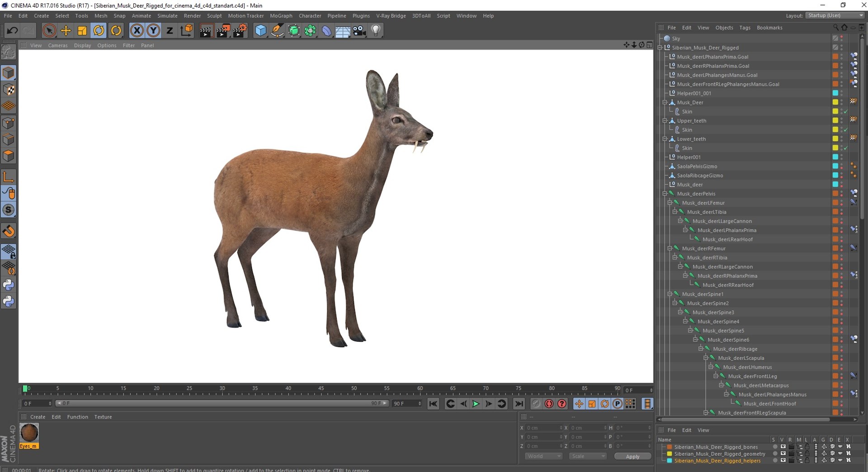The height and width of the screenshot is (472, 868).
Task: Go to the end of animation
Action: pos(519,404)
